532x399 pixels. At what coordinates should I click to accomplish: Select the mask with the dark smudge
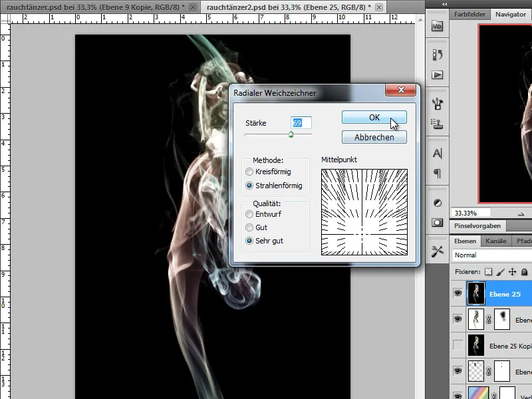click(502, 319)
